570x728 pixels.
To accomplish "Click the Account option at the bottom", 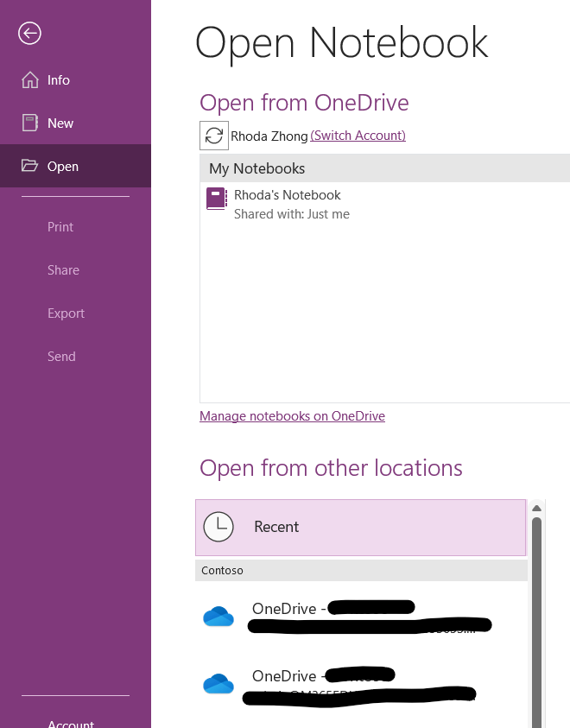I will (71, 724).
